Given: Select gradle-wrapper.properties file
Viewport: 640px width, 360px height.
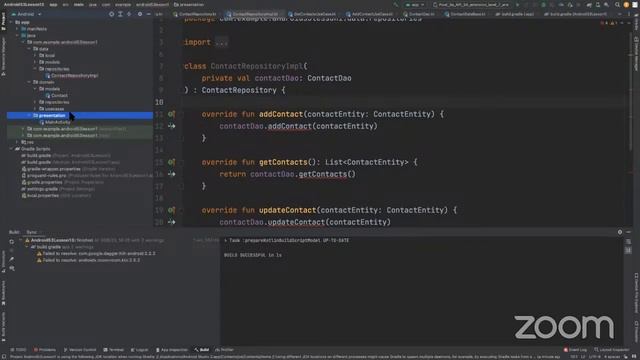Looking at the screenshot, I should pos(69,169).
